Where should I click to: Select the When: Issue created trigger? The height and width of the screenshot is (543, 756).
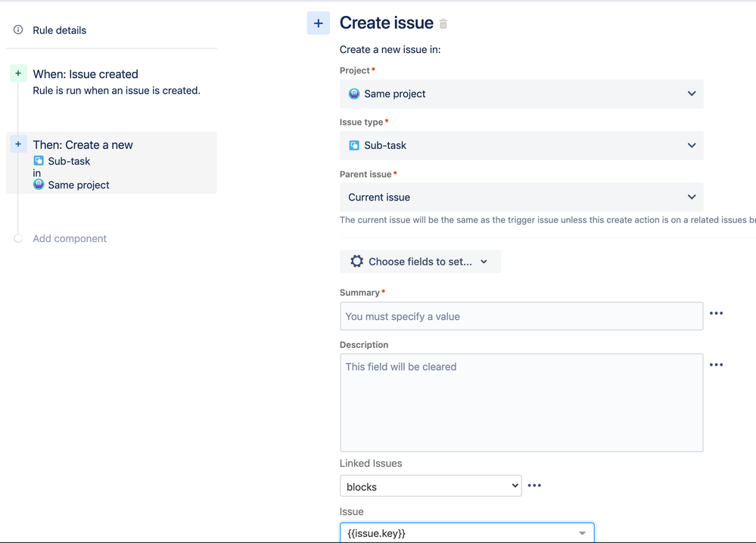pos(86,74)
